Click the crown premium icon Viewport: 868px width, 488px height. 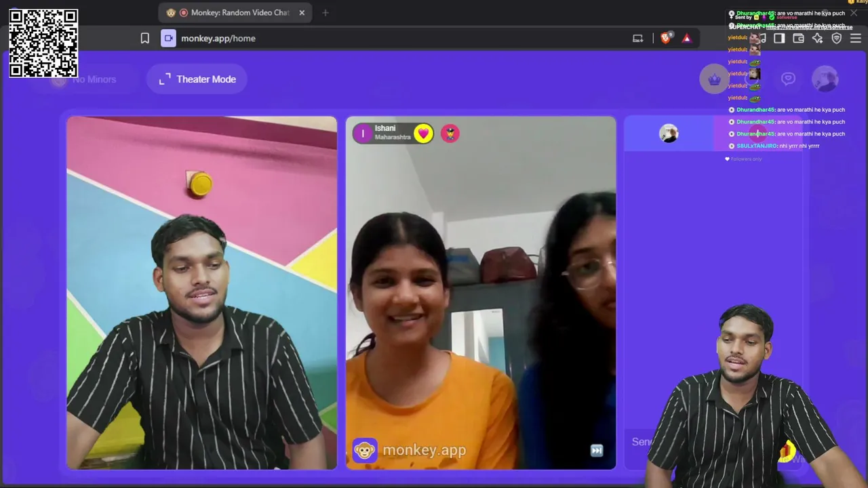point(714,79)
